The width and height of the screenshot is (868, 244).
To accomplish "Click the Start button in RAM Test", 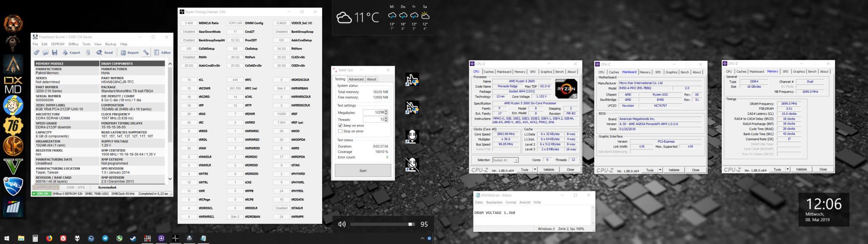I will [x=363, y=171].
